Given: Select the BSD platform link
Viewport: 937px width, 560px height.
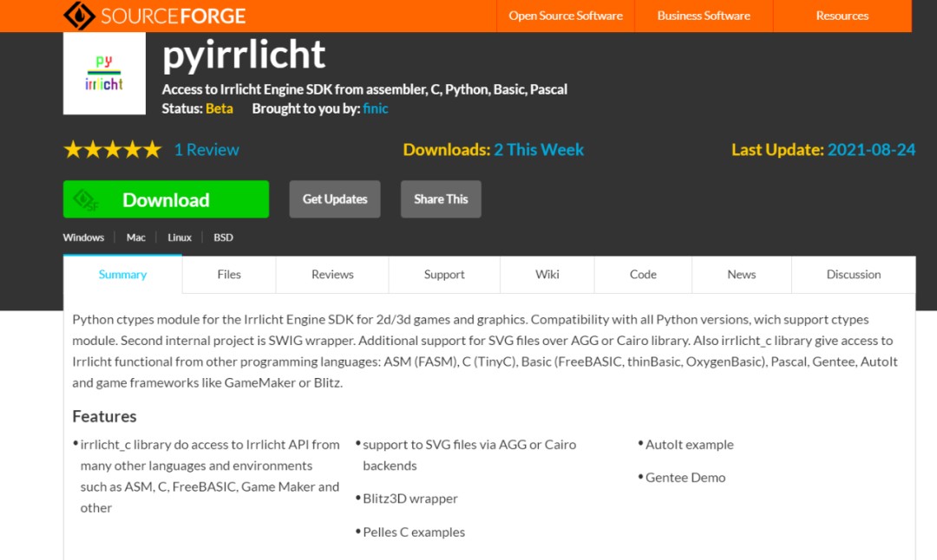Looking at the screenshot, I should point(224,238).
